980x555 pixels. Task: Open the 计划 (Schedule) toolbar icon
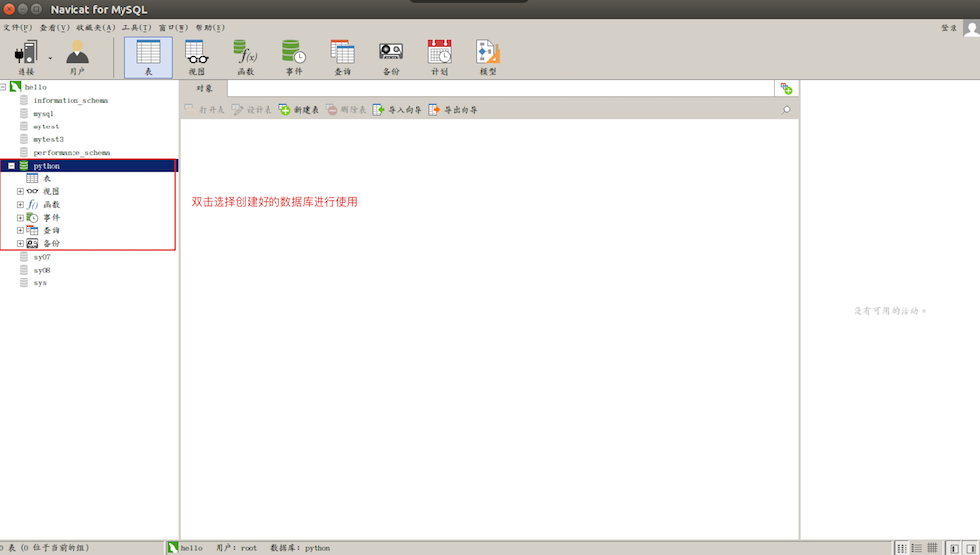pos(439,57)
